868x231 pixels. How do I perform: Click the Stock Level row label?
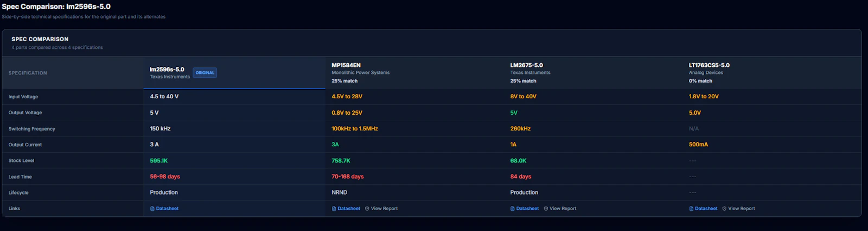21,161
